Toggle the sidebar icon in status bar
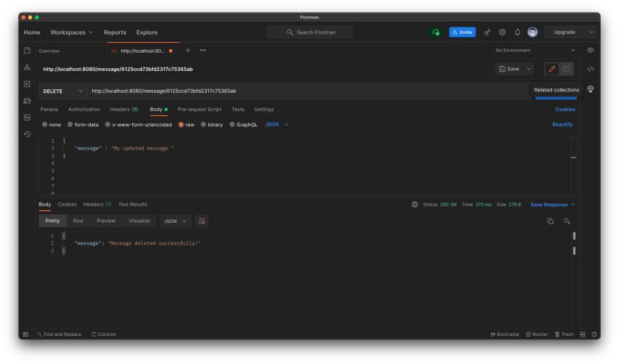The height and width of the screenshot is (364, 619). coord(25,334)
